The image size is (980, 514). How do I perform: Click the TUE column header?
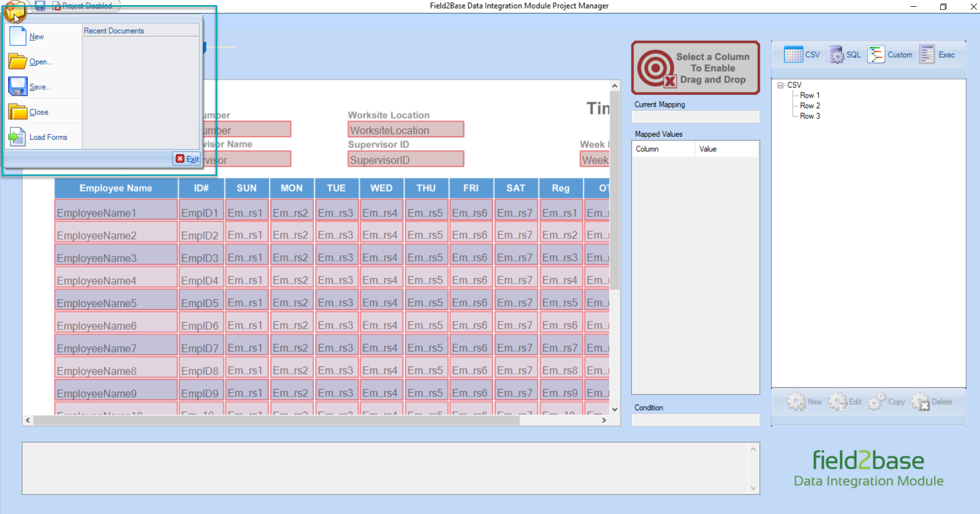tap(336, 188)
